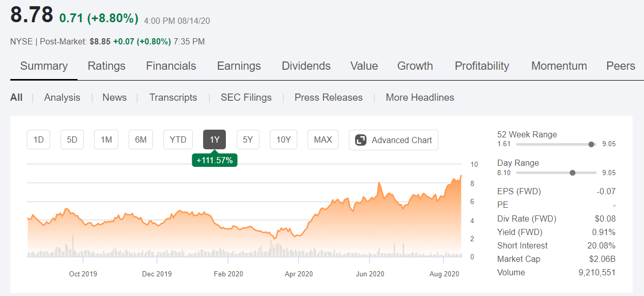Go to the Dividends tab
This screenshot has height=296, width=644.
pos(306,66)
